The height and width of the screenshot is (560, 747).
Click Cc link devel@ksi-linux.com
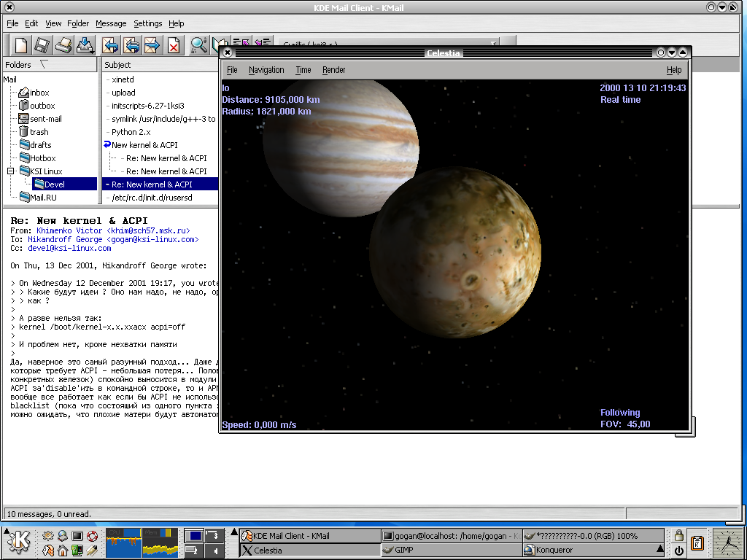click(69, 248)
